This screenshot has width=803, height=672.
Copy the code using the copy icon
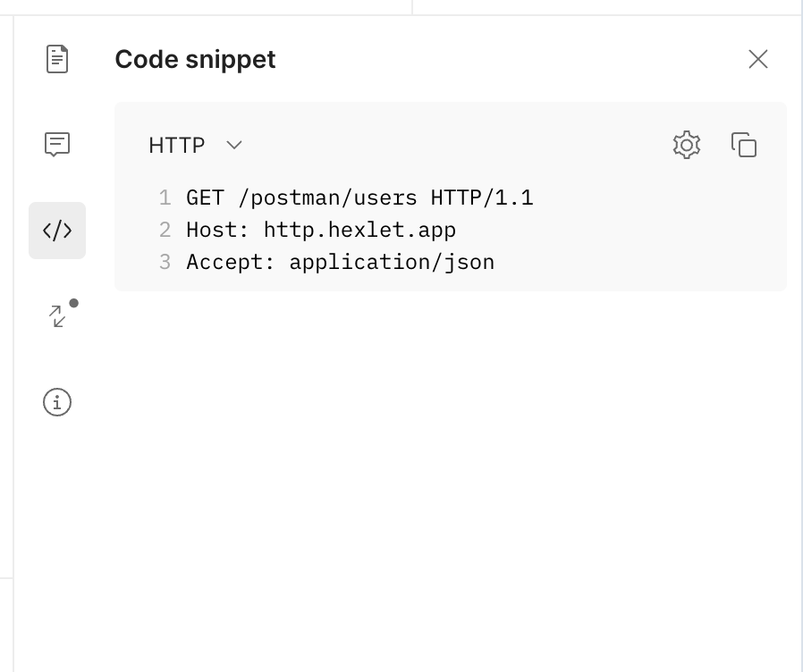click(x=744, y=144)
